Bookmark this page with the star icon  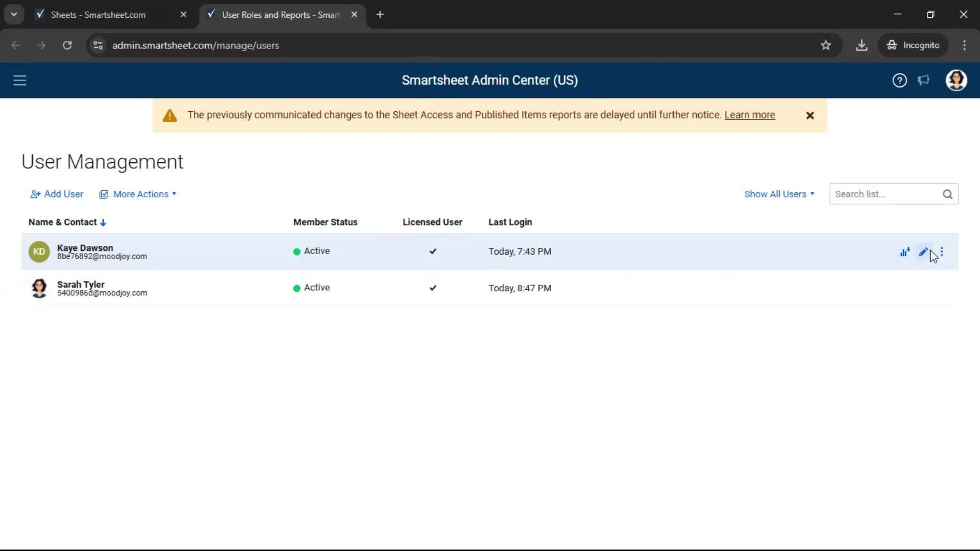click(x=826, y=45)
